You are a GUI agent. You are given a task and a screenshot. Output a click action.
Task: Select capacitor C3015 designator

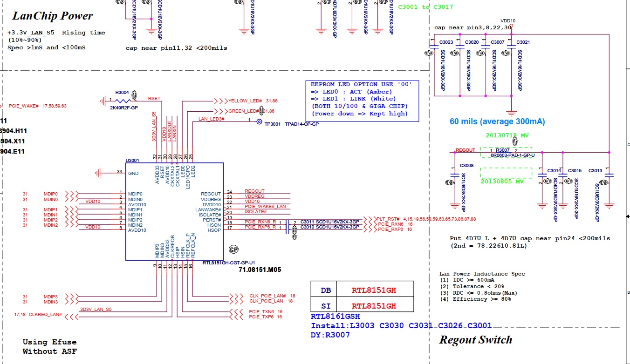tap(575, 171)
